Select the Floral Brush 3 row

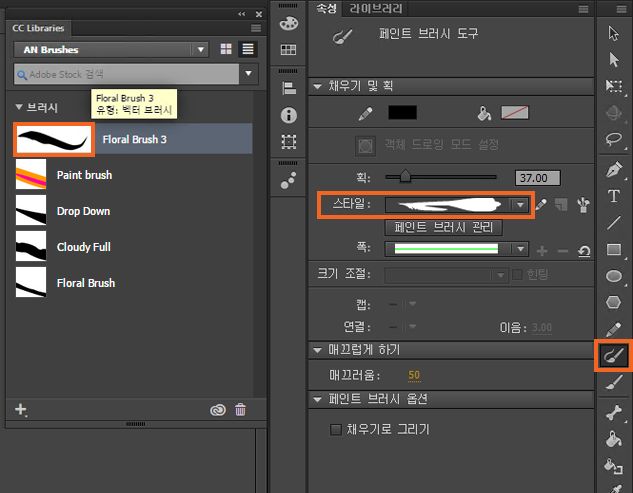(x=133, y=139)
